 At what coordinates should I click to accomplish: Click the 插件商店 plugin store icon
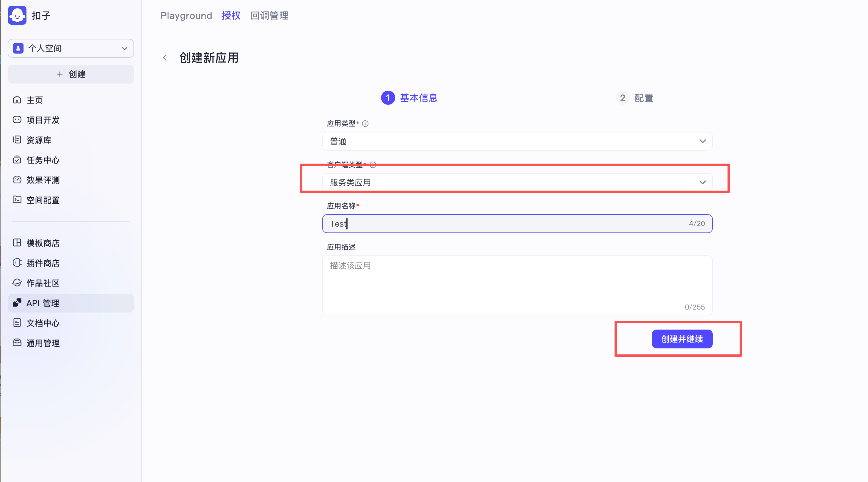click(x=17, y=263)
